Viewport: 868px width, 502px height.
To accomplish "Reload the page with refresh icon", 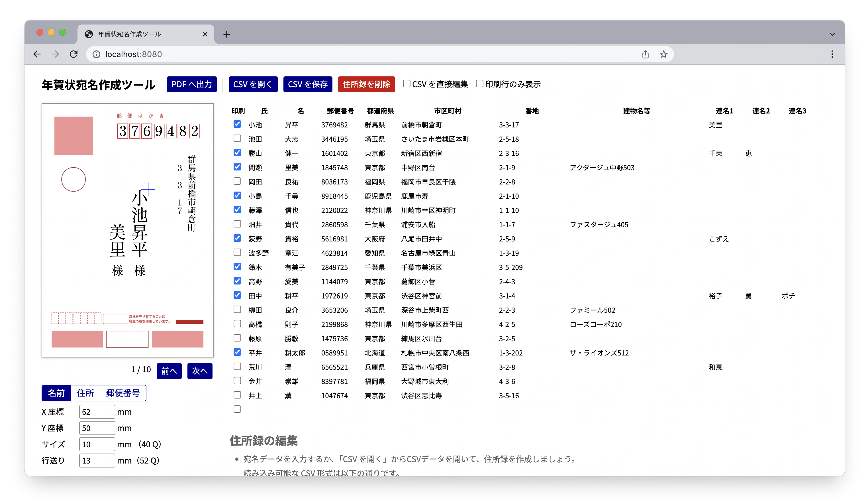I will pyautogui.click(x=73, y=54).
